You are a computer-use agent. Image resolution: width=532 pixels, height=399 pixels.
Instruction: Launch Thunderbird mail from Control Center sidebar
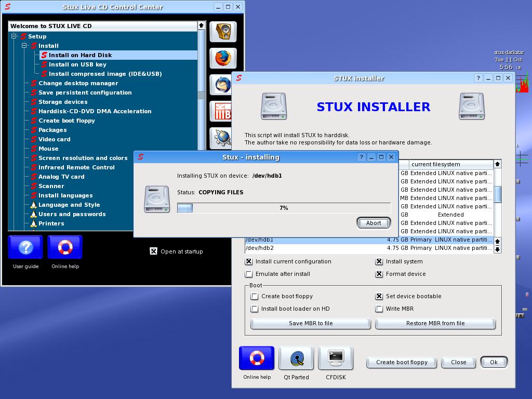point(221,85)
